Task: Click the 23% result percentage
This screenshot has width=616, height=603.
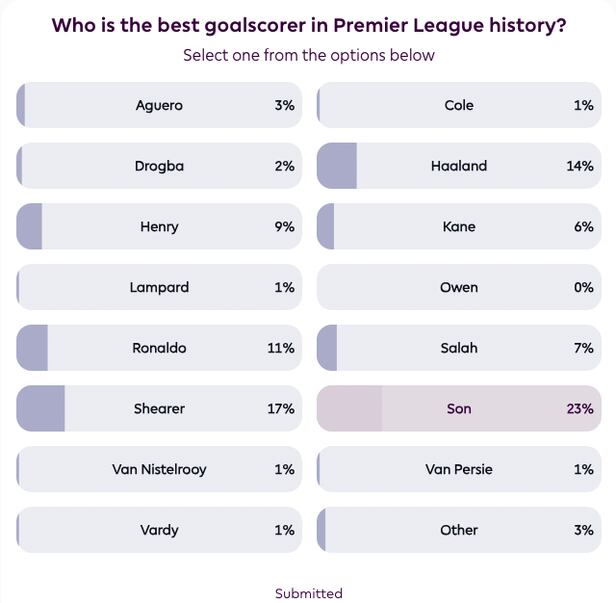Action: [x=579, y=409]
